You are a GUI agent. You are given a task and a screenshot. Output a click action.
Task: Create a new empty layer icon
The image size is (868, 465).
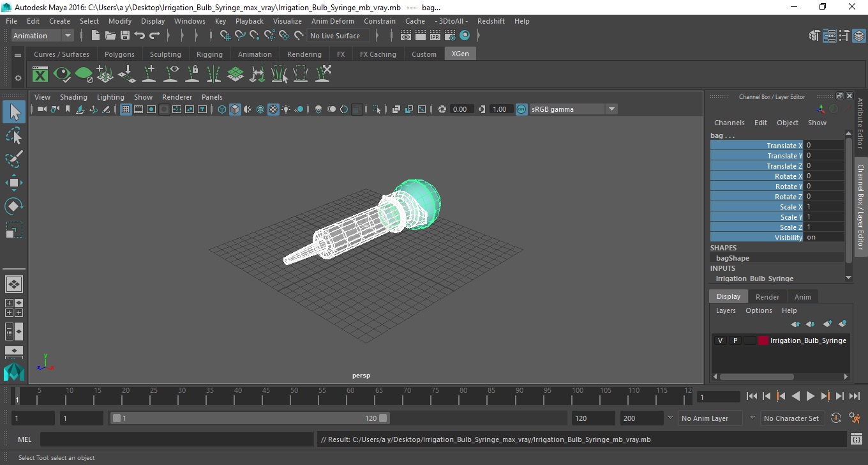click(827, 324)
